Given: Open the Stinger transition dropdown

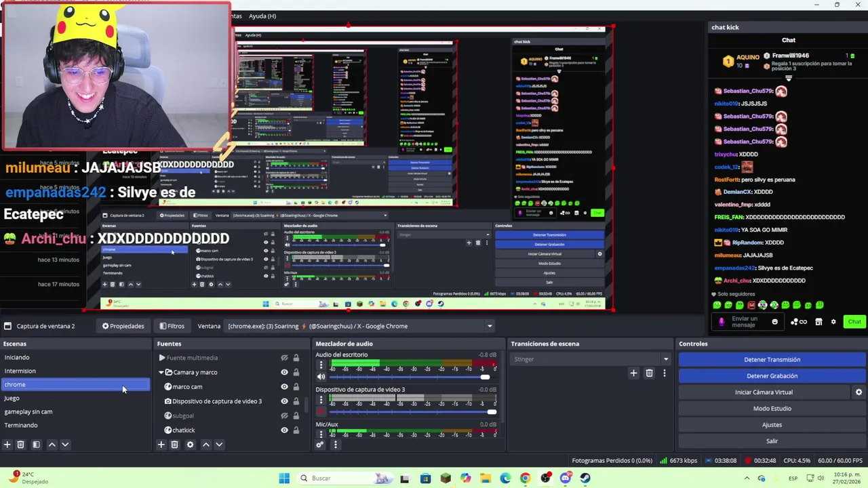Looking at the screenshot, I should tap(591, 359).
